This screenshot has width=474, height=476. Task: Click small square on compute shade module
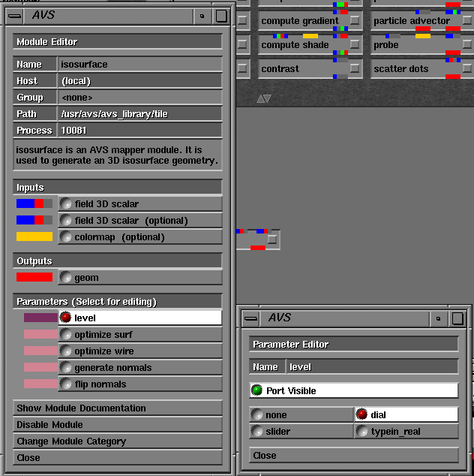pos(354,44)
